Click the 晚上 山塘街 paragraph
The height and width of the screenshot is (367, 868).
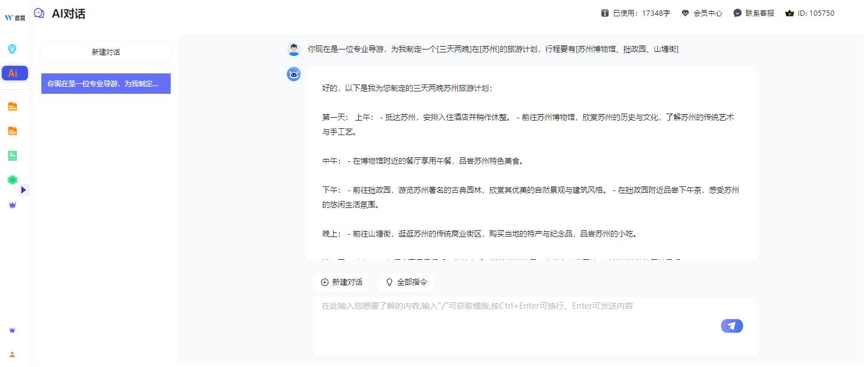tap(479, 234)
